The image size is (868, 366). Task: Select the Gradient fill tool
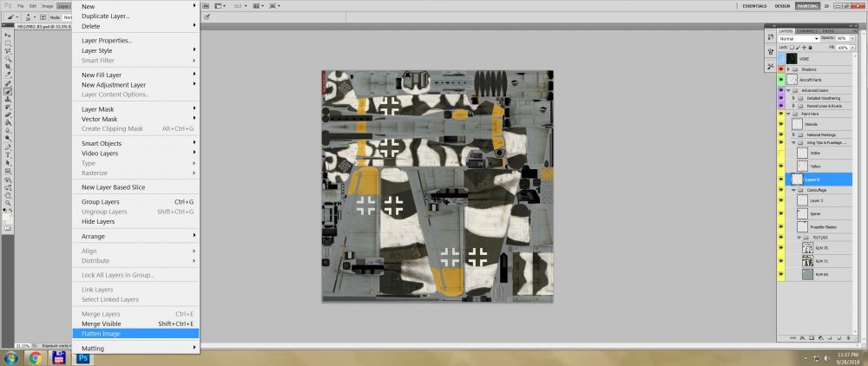[x=8, y=122]
